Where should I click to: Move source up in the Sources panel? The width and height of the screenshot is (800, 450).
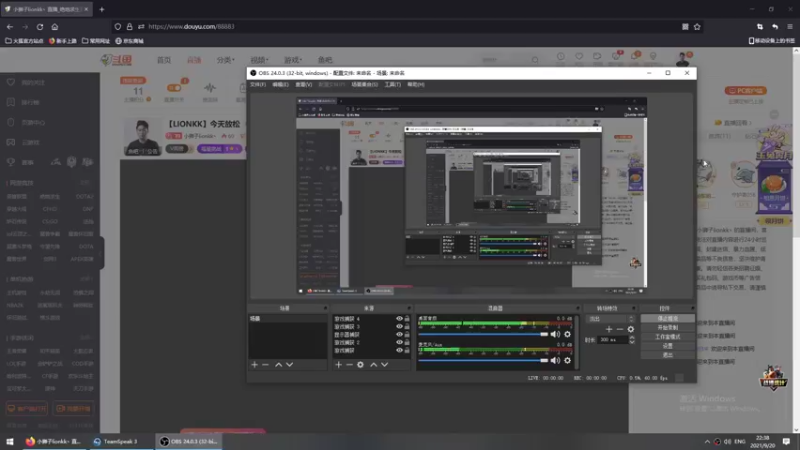373,365
